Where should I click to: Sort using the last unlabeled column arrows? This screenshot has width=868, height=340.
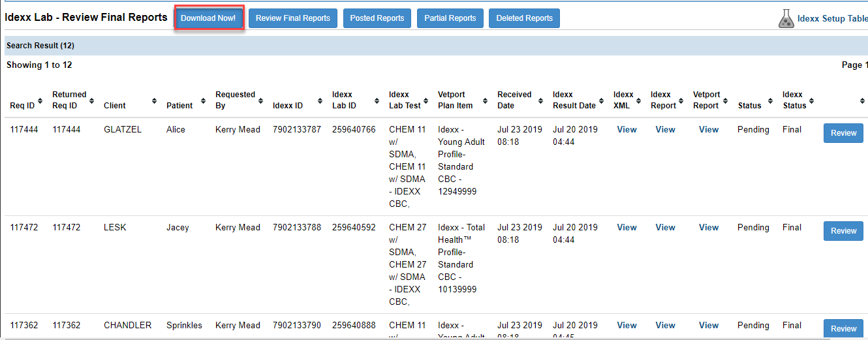point(862,101)
